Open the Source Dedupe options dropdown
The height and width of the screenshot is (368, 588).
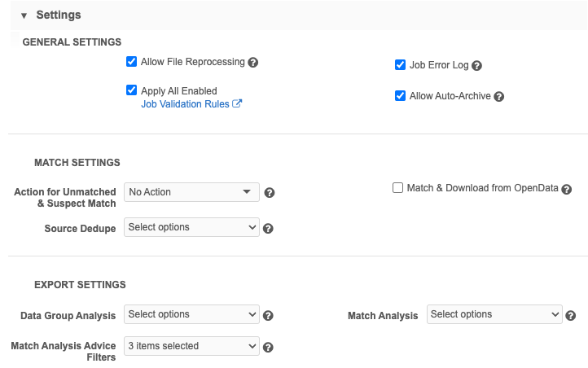[x=191, y=228]
